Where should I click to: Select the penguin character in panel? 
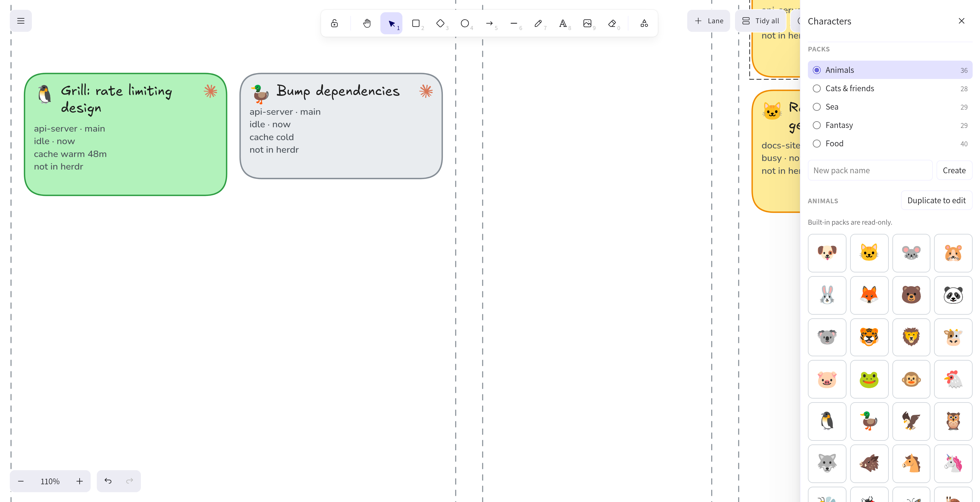(x=827, y=421)
